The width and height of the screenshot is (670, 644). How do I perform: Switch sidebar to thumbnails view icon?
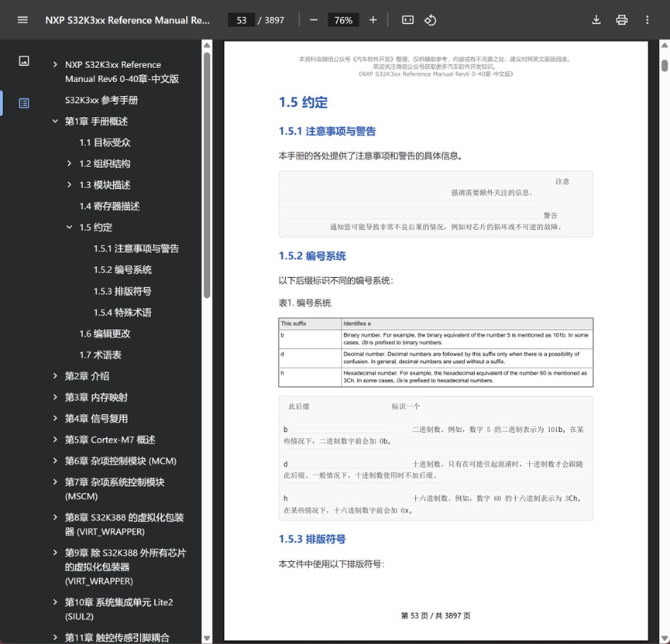[x=24, y=60]
